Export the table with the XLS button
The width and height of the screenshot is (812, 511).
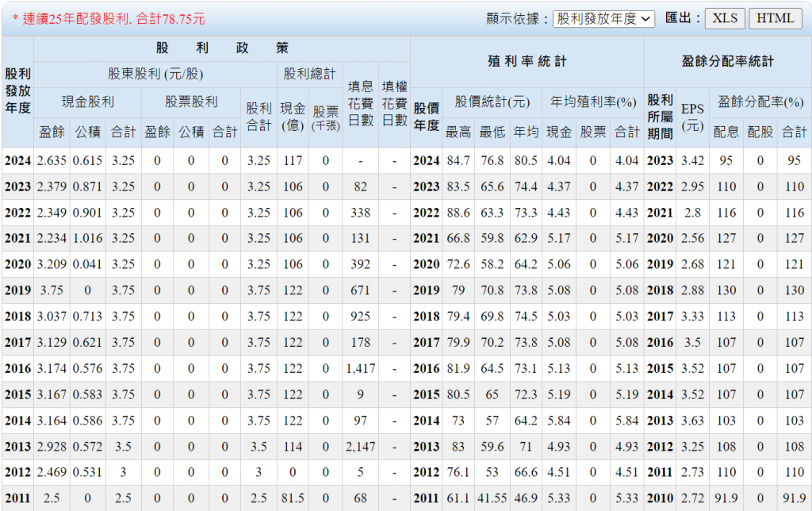coord(725,18)
